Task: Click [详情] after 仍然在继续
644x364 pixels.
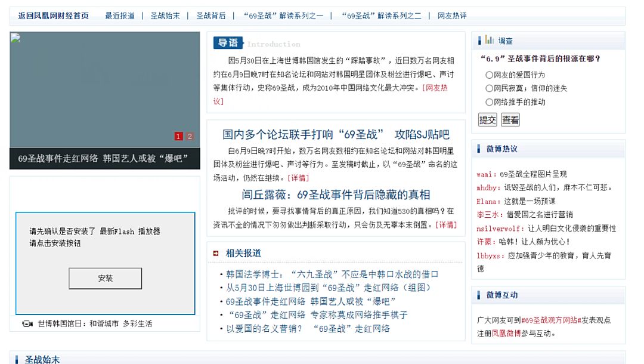Action: (298, 178)
